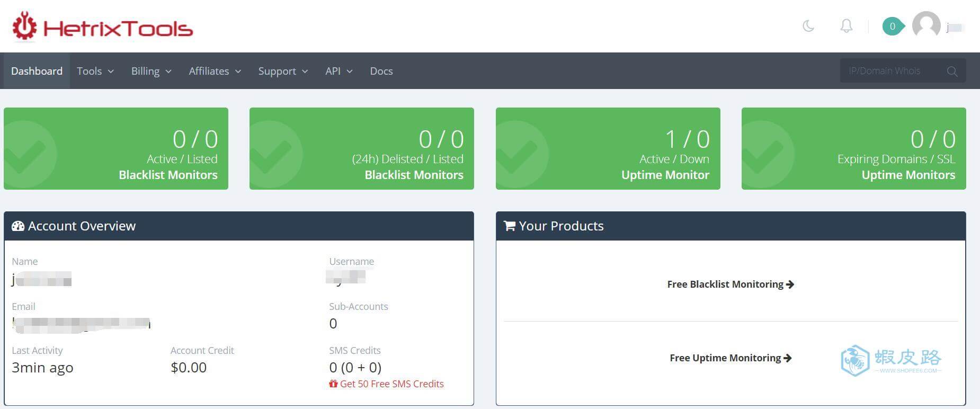Viewport: 980px width, 409px height.
Task: Open Free Blacklist Monitoring link
Action: click(730, 284)
